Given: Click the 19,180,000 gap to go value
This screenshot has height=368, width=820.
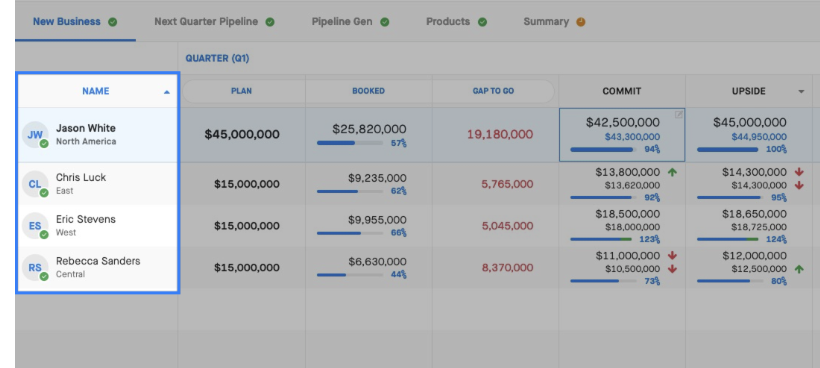Looking at the screenshot, I should coord(500,134).
